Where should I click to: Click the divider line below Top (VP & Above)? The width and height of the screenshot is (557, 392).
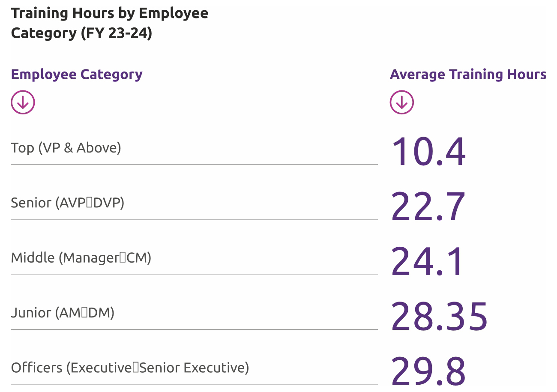(194, 165)
